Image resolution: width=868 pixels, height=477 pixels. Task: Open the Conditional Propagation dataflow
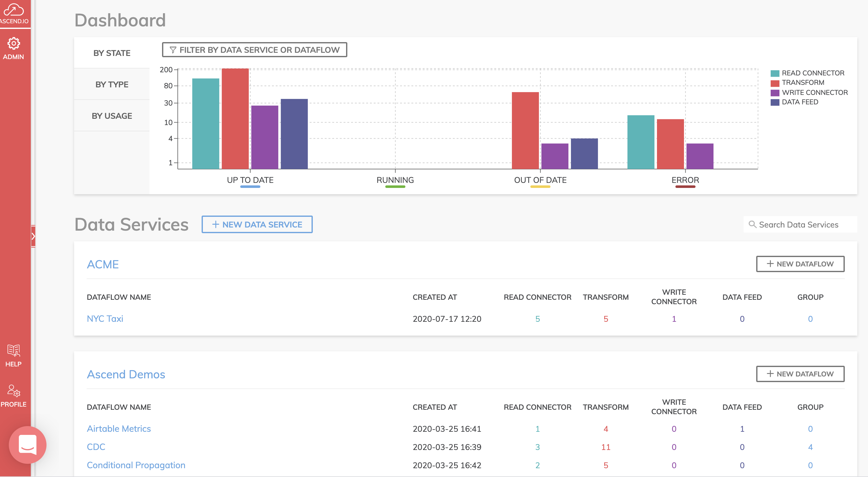[x=136, y=465]
